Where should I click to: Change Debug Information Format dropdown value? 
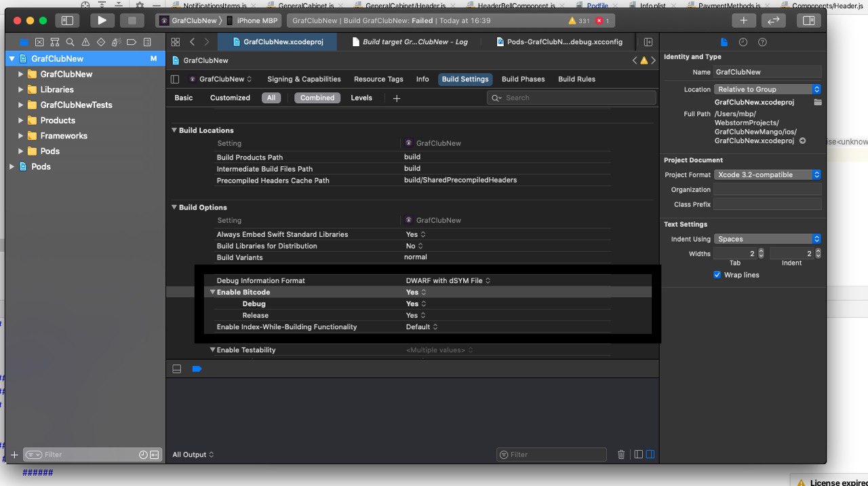point(448,280)
